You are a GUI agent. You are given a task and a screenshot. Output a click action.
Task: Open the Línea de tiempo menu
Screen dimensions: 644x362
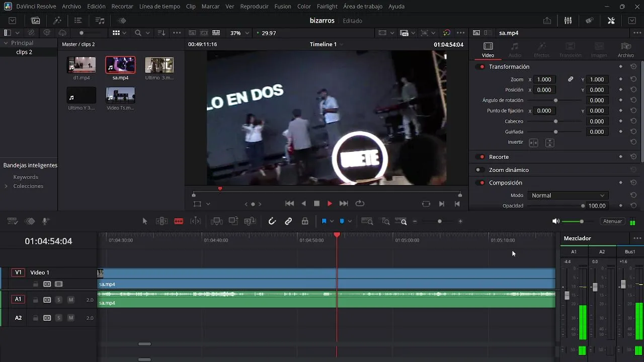[x=159, y=7]
